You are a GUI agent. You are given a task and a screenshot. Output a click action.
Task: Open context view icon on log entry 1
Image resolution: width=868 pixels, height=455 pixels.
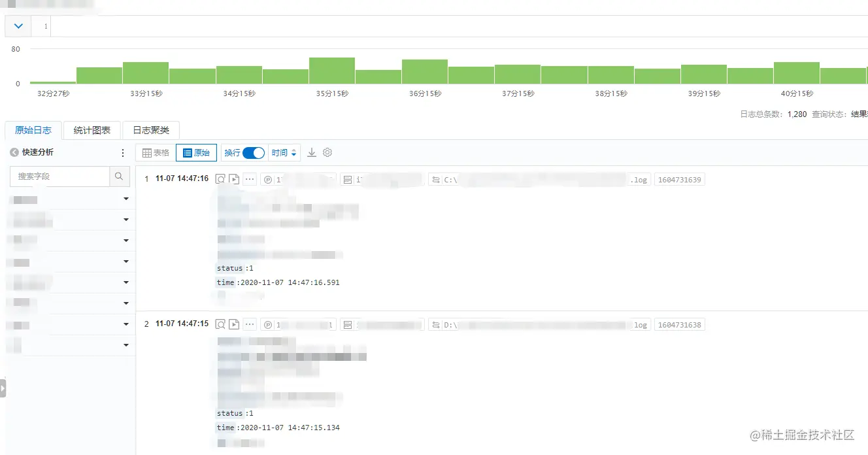221,179
